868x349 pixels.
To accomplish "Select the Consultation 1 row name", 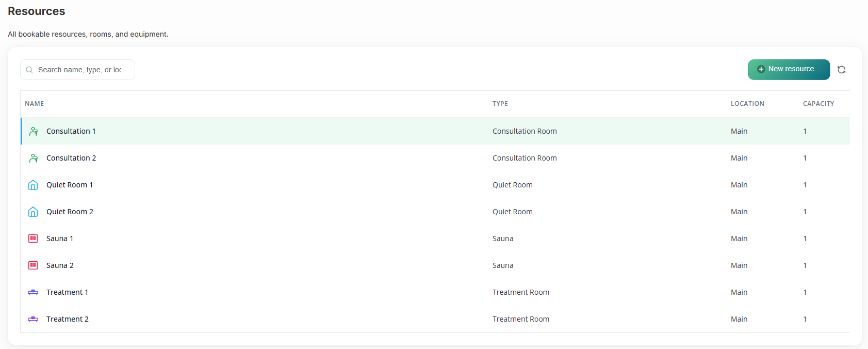I will tap(71, 131).
